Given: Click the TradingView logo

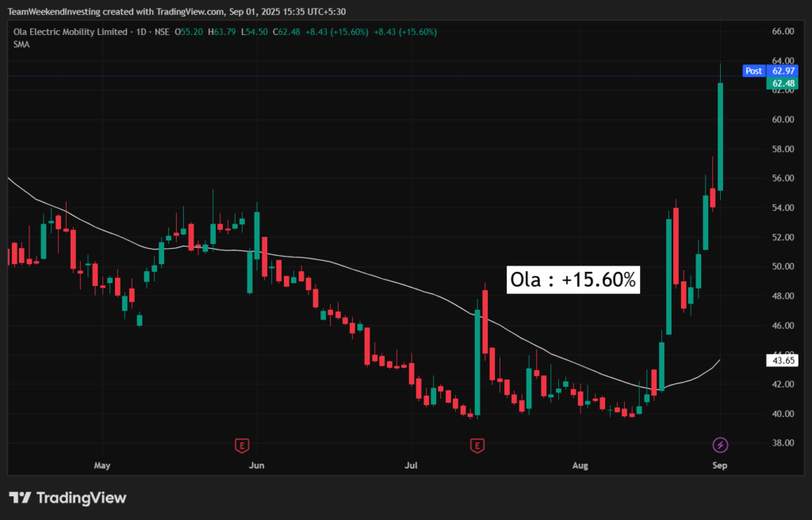Looking at the screenshot, I should point(68,499).
